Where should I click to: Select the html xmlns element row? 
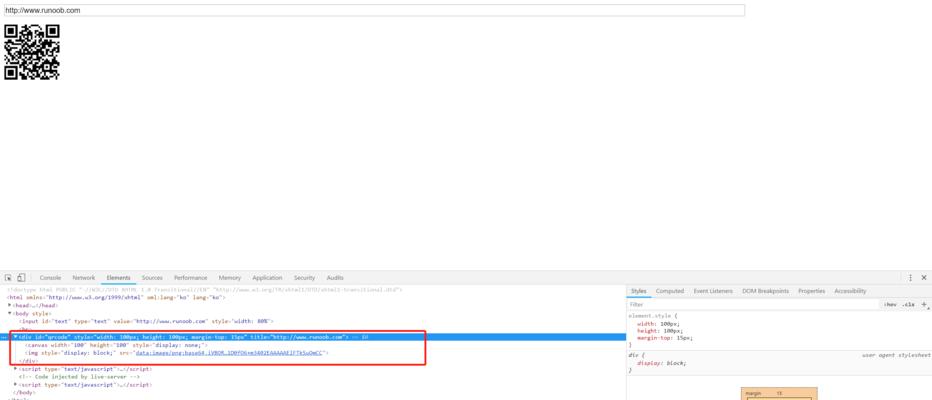313,297
